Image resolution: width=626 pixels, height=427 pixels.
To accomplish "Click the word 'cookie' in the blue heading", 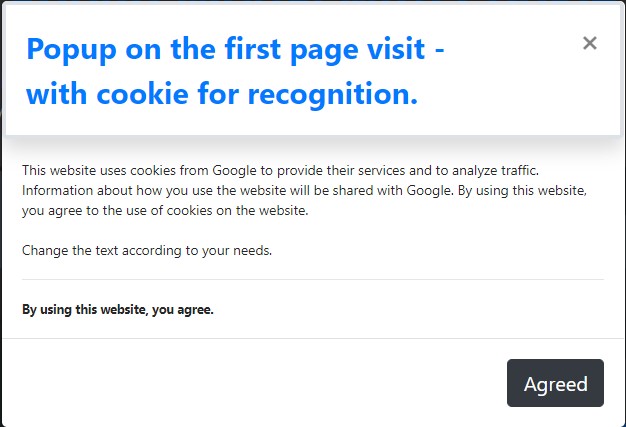I will tap(142, 94).
